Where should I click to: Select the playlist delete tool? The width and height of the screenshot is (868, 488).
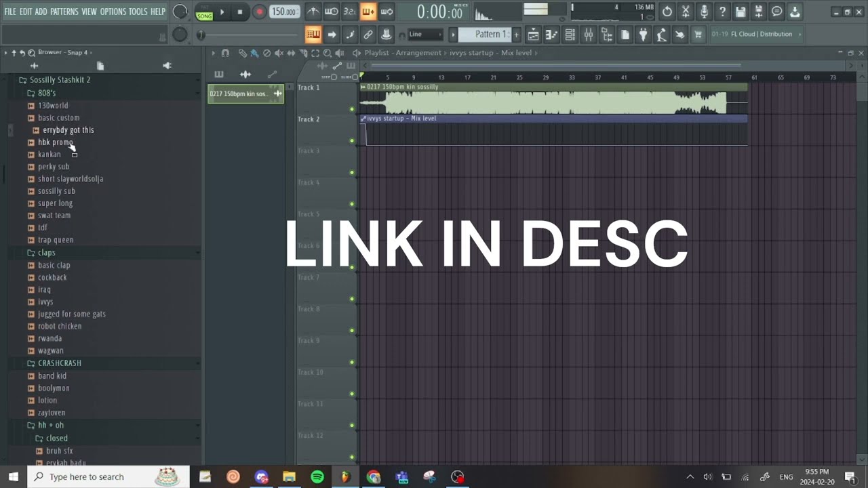tap(267, 53)
